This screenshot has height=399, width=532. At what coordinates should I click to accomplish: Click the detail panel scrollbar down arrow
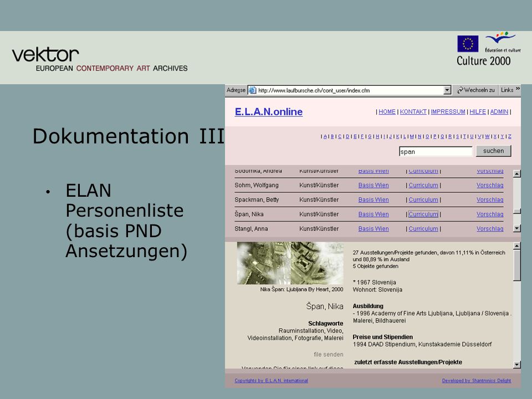pyautogui.click(x=516, y=365)
